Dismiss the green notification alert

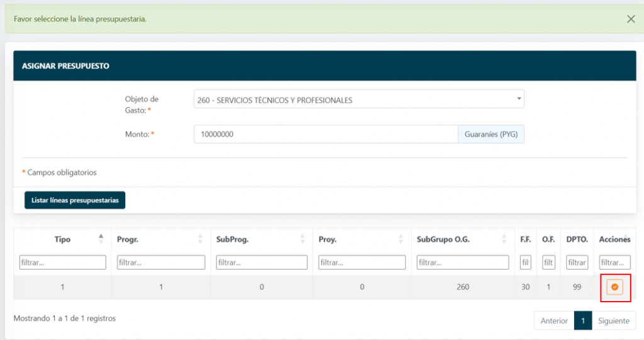[x=631, y=19]
